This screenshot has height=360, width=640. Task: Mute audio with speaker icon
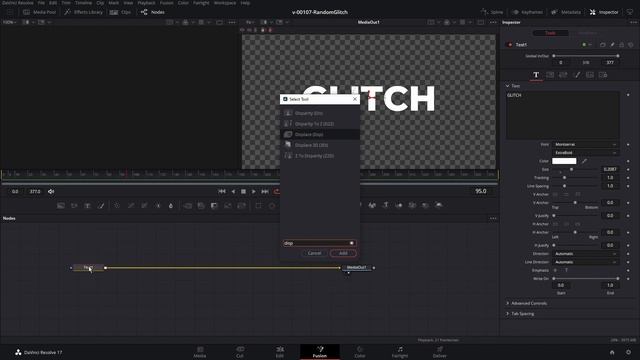point(51,191)
